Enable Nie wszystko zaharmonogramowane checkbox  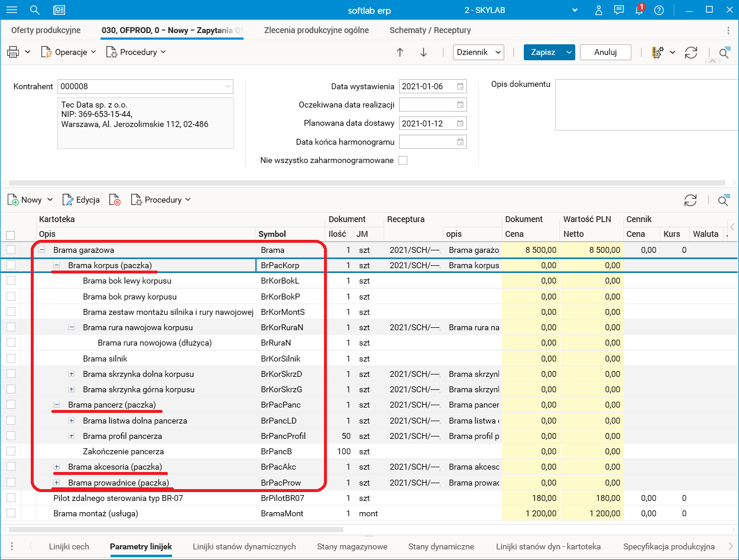tap(403, 160)
